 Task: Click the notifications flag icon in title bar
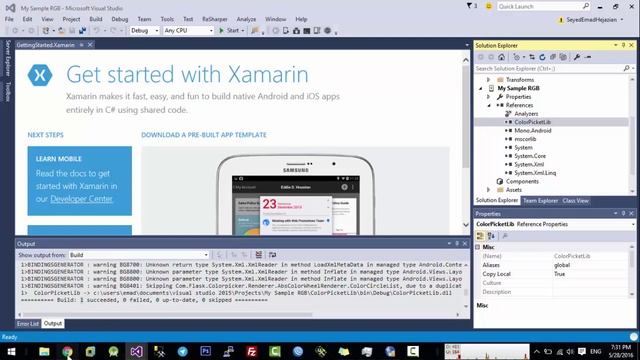[469, 6]
